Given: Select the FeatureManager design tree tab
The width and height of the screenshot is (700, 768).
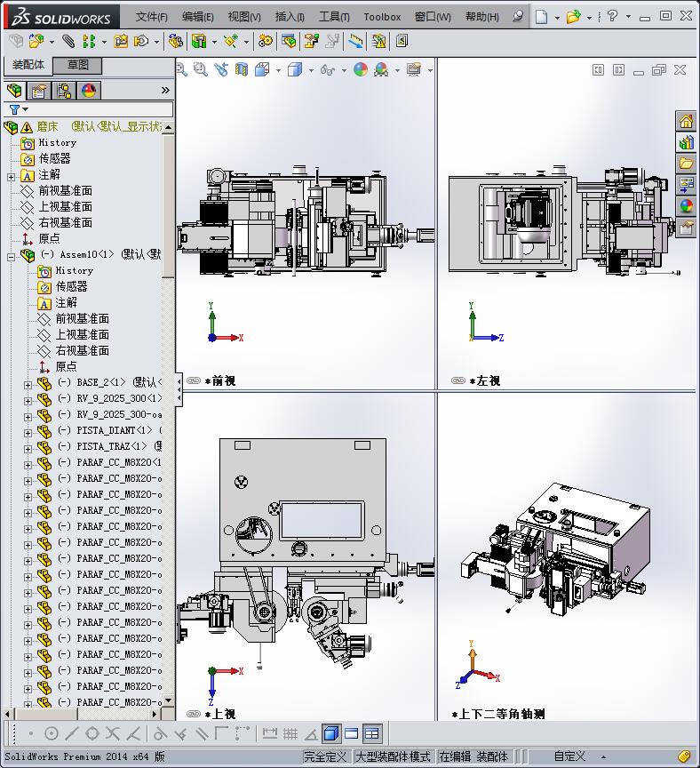Looking at the screenshot, I should [15, 91].
